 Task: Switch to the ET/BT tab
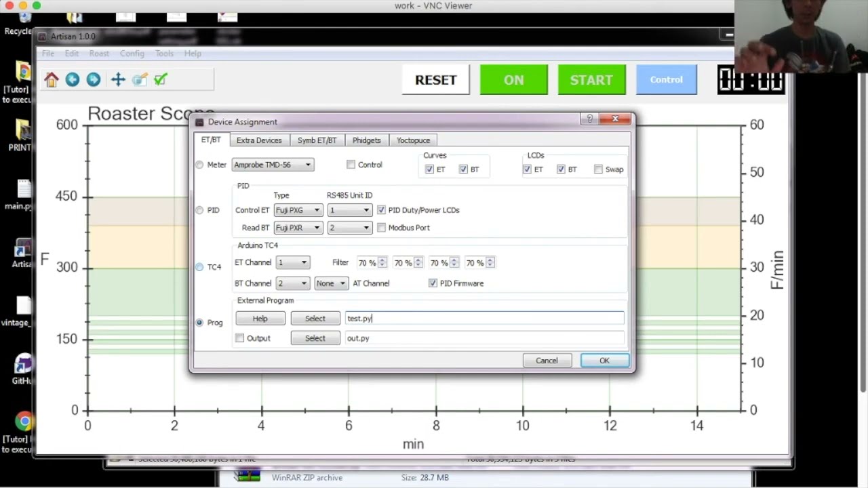(211, 140)
